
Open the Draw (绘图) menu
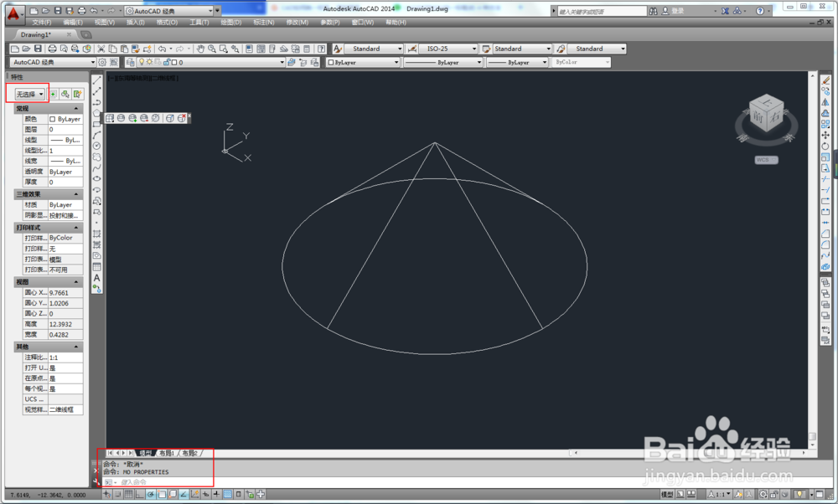coord(231,23)
